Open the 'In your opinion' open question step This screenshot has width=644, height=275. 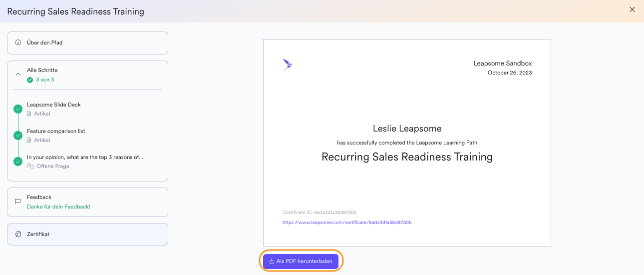[x=85, y=157]
